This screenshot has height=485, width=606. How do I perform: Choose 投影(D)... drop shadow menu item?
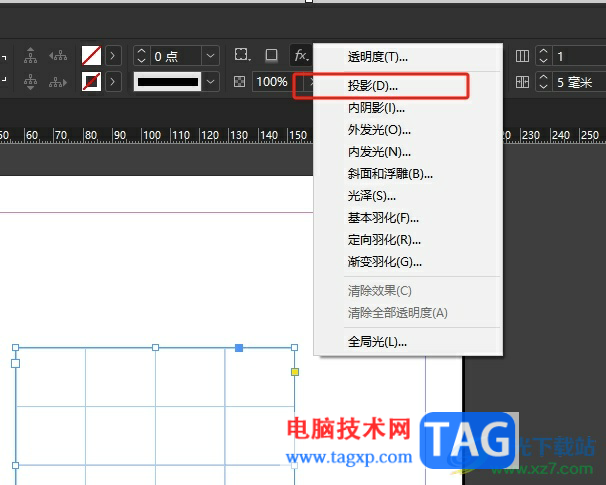408,86
